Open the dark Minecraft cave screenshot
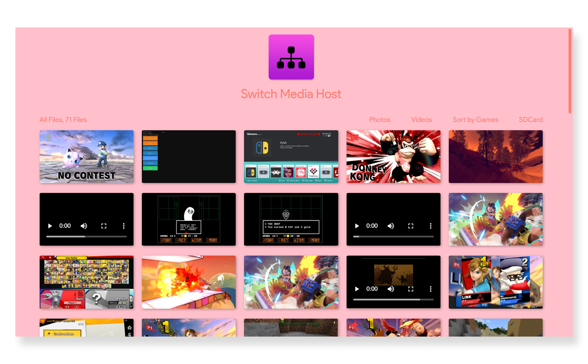This screenshot has width=588, height=364. coord(291,327)
